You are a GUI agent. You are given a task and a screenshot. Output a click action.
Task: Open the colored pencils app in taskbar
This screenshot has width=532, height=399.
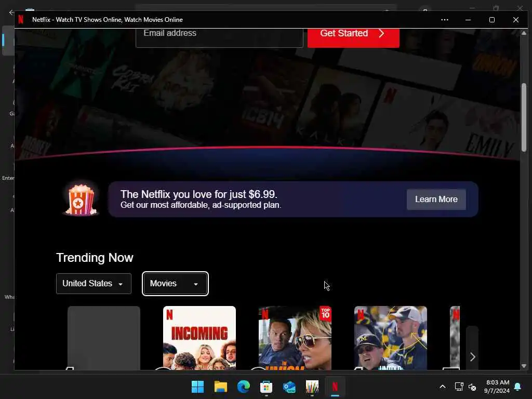[312, 387]
